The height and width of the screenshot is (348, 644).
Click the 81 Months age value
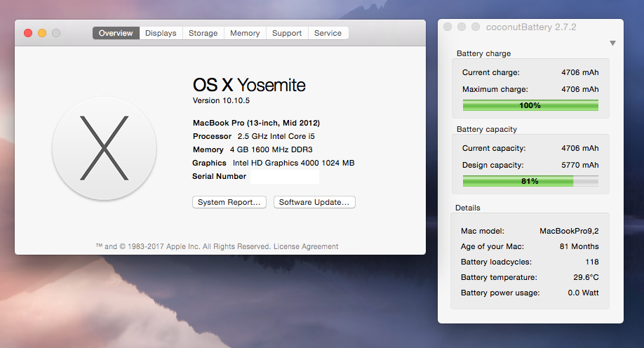point(579,246)
